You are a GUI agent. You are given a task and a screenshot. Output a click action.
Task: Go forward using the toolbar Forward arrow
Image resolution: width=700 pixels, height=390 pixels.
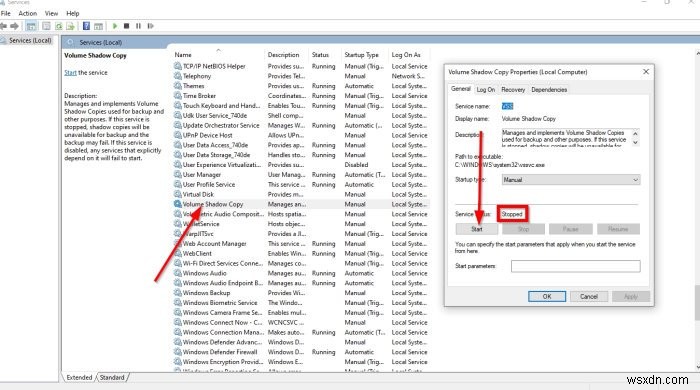point(15,26)
